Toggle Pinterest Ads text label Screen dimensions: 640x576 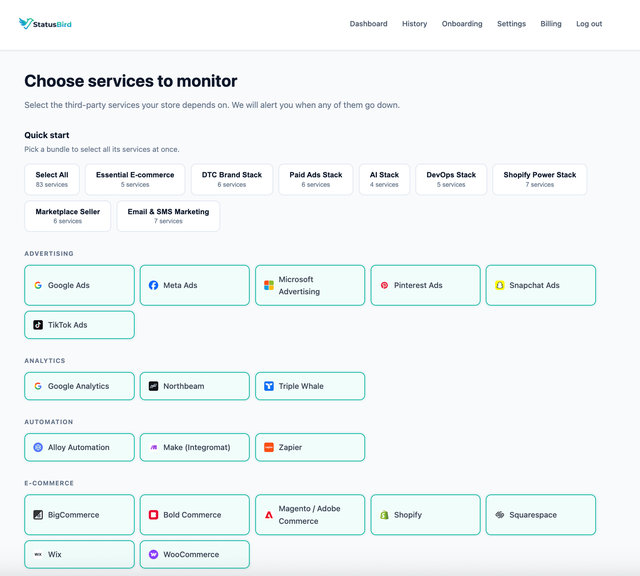click(x=418, y=285)
